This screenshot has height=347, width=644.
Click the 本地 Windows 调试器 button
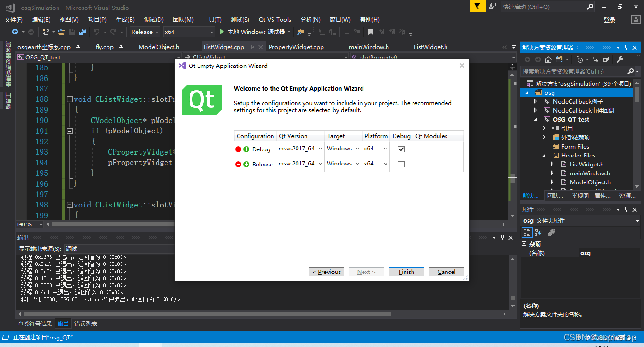(256, 32)
